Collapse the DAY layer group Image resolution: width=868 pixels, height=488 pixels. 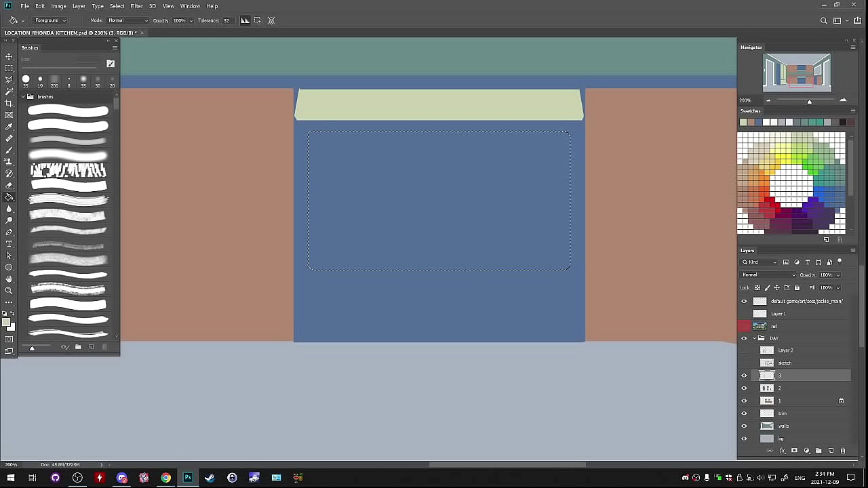point(754,338)
